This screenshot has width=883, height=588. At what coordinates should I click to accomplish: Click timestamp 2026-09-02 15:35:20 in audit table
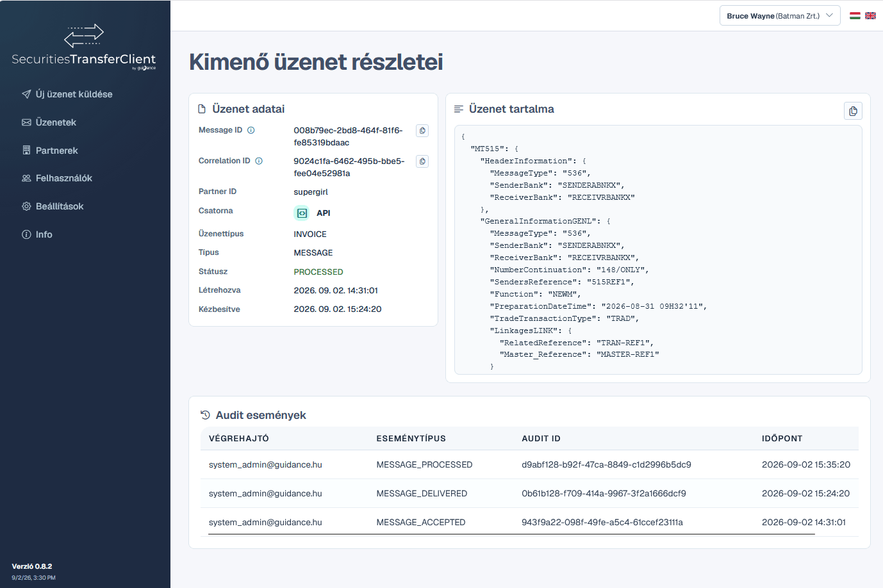[x=806, y=465]
